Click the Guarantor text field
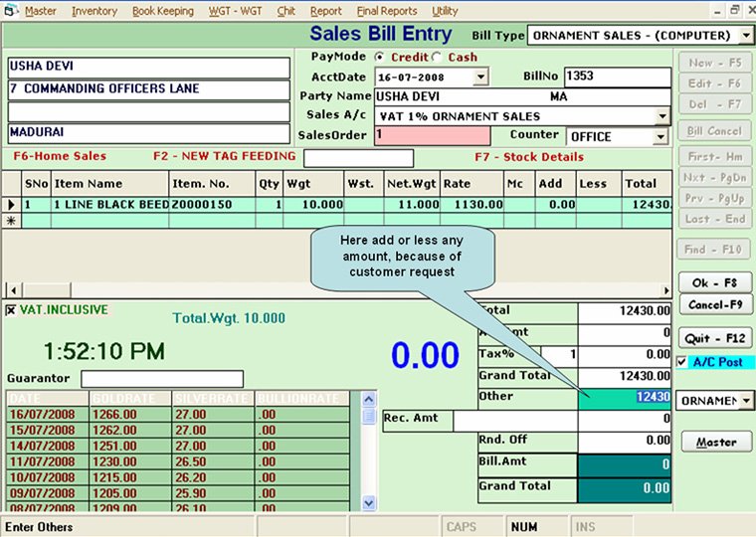 click(x=162, y=379)
